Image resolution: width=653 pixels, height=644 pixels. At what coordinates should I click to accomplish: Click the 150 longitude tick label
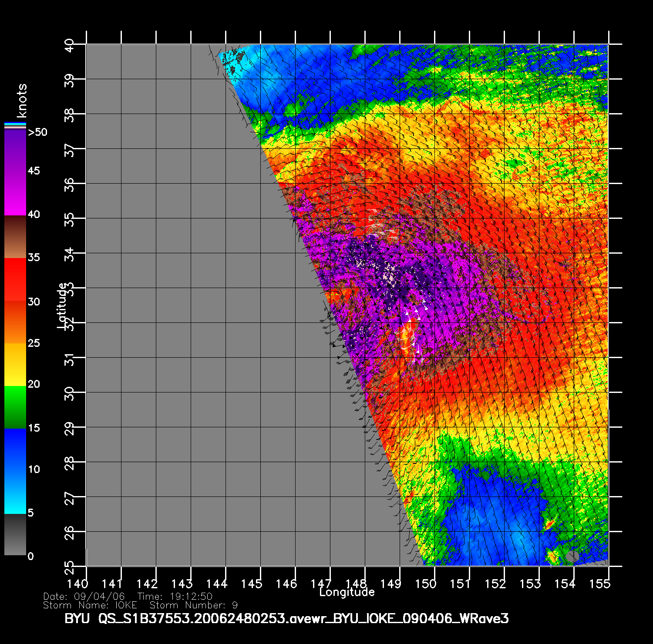425,584
